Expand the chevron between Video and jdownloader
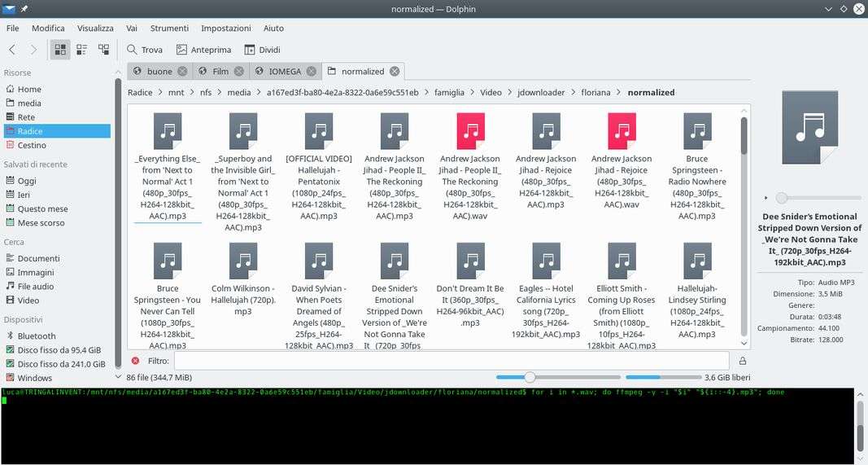This screenshot has width=868, height=465. 510,93
